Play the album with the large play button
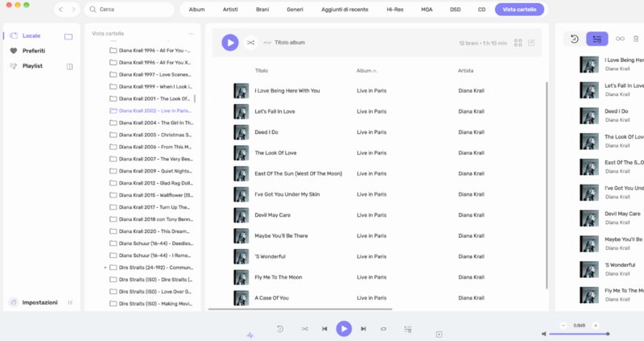 coord(230,43)
